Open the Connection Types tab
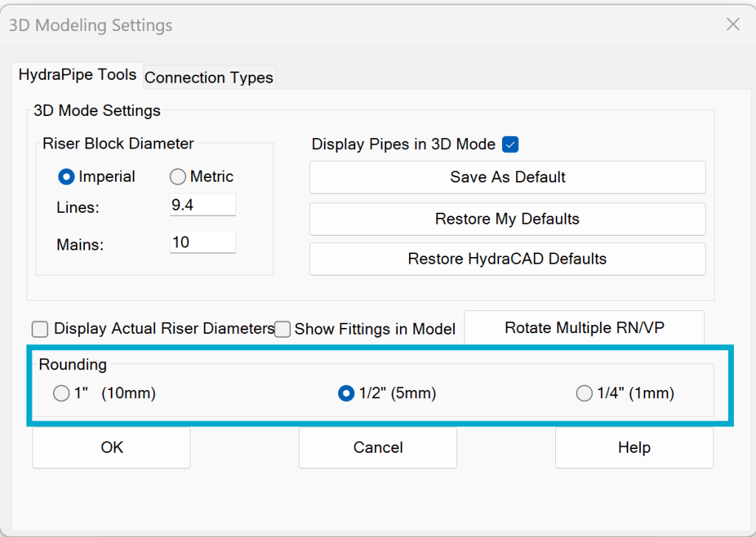Image resolution: width=756 pixels, height=537 pixels. point(209,78)
